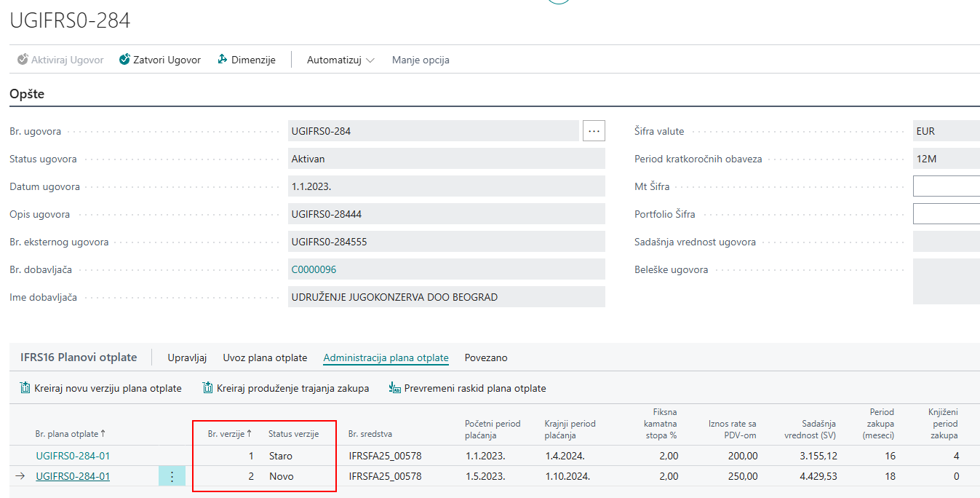Click the Zatvori Ugovor icon
The height and width of the screenshot is (498, 980).
[124, 60]
